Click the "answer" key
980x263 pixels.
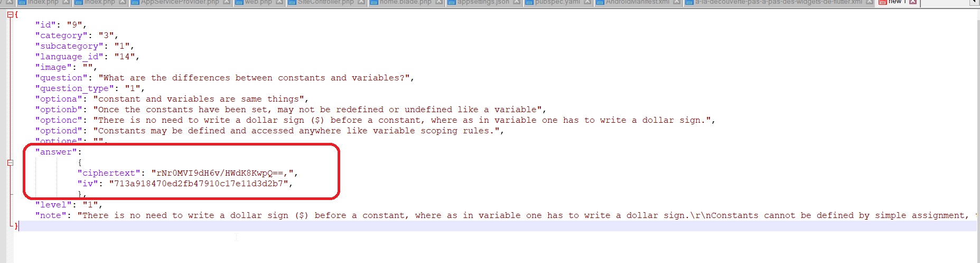[x=56, y=152]
